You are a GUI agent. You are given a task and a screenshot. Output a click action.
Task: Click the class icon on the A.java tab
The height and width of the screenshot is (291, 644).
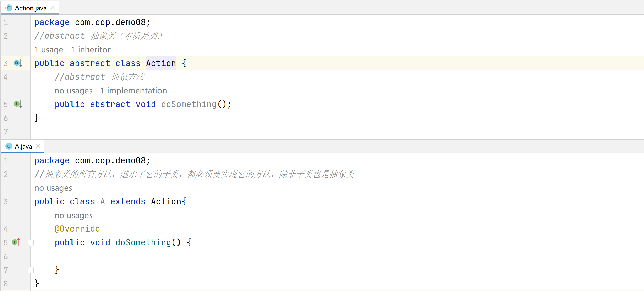(9, 146)
